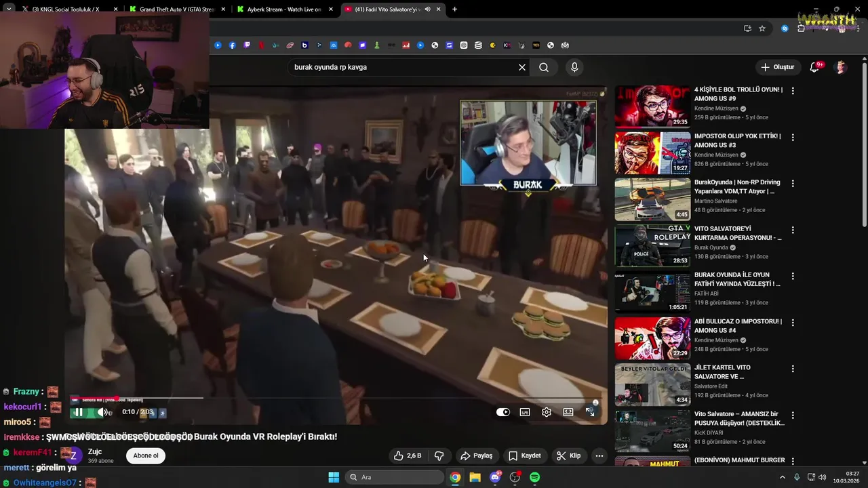
Task: Open options for 4 Kişiyle Bol Trollü video
Action: click(x=793, y=90)
